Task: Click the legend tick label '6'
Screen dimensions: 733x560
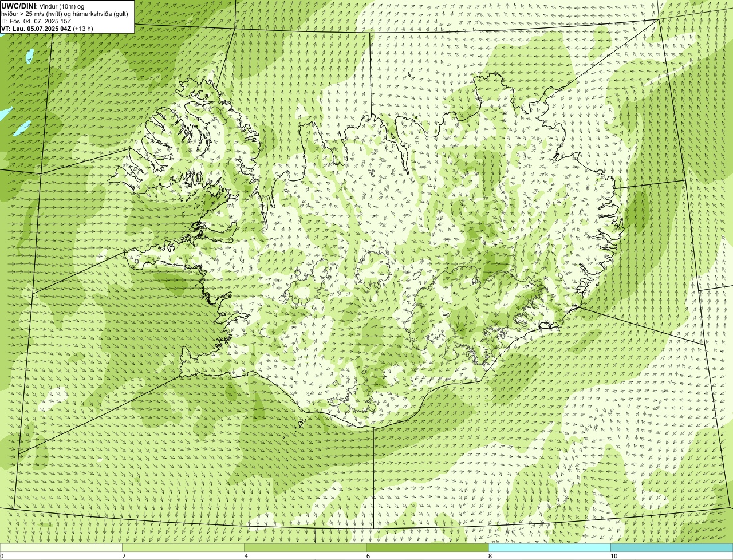Action: [368, 556]
